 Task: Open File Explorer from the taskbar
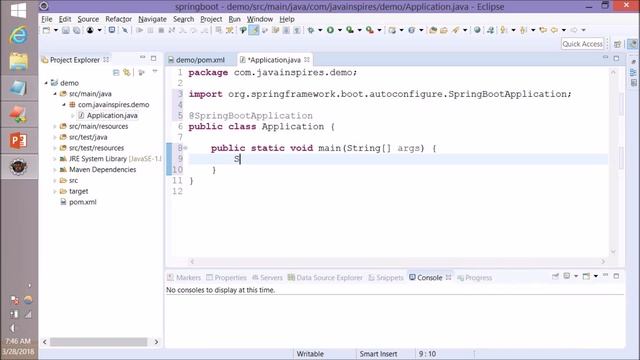(x=18, y=62)
